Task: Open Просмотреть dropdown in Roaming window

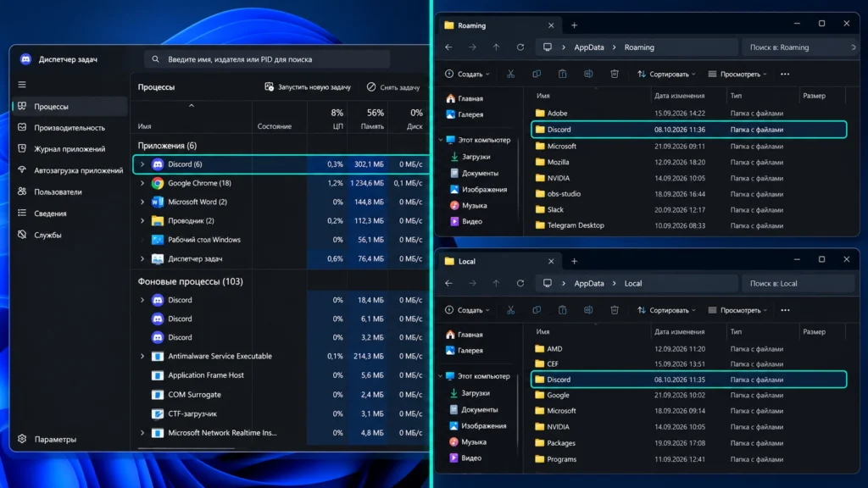Action: (738, 75)
